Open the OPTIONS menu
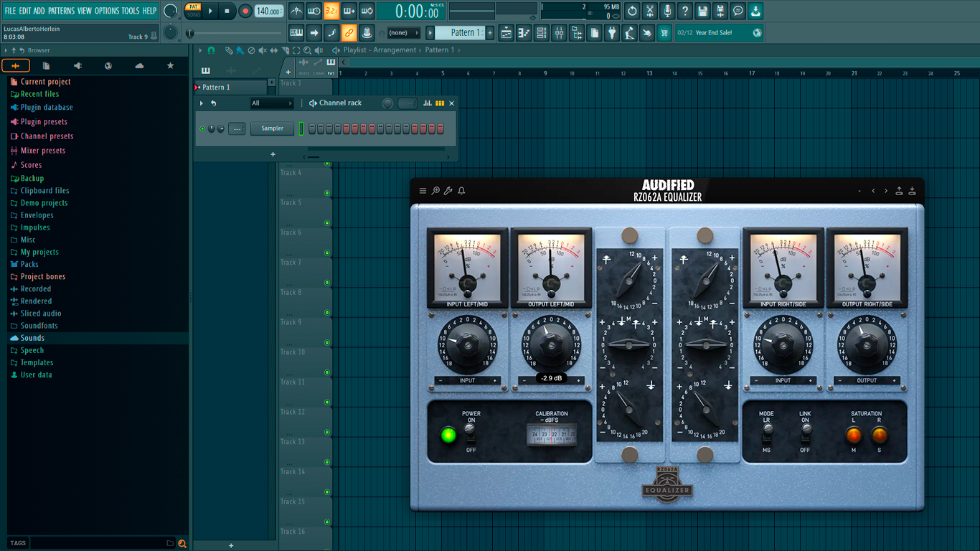Image resolution: width=980 pixels, height=551 pixels. (107, 11)
